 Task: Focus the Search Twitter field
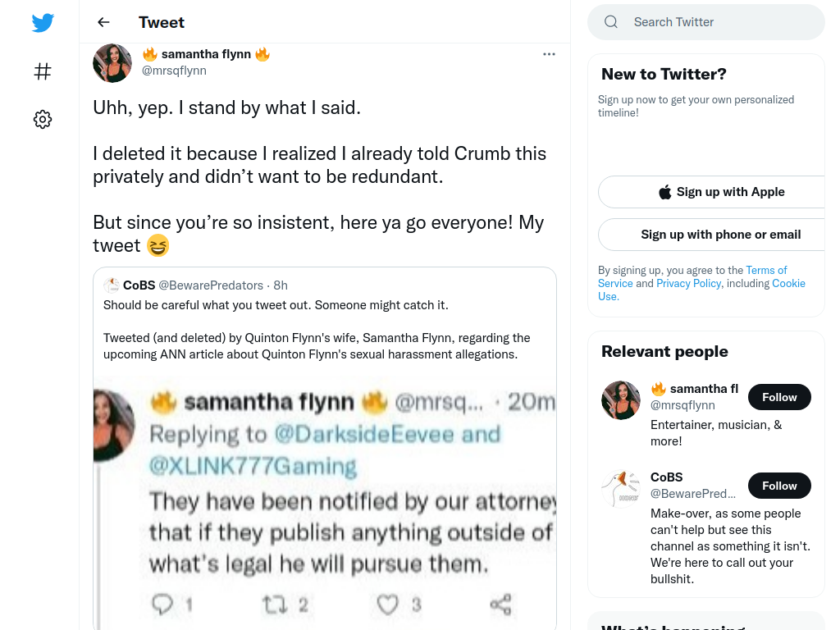pyautogui.click(x=706, y=22)
